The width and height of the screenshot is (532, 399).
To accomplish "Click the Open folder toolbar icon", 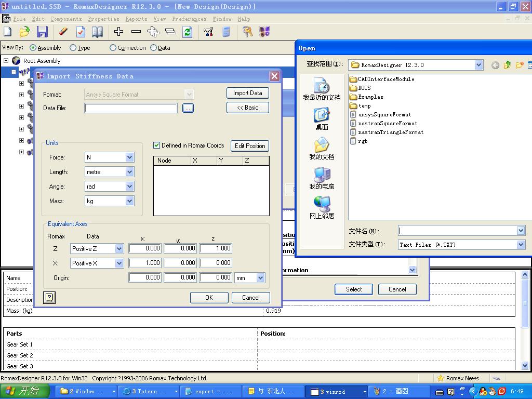I will coord(24,32).
